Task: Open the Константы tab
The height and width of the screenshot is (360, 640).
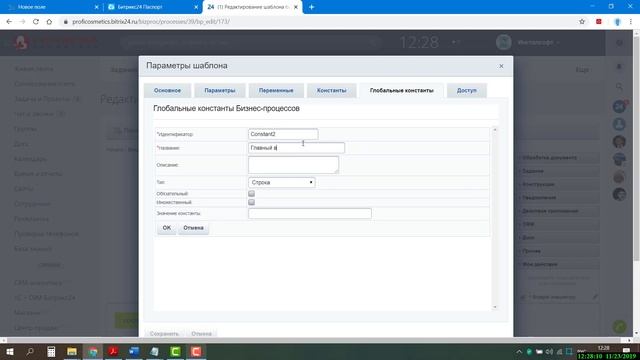Action: pyautogui.click(x=331, y=90)
